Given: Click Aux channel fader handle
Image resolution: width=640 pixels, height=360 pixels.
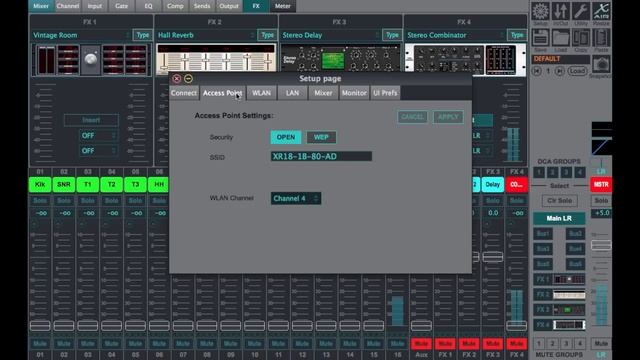Looking at the screenshot, I should (421, 326).
